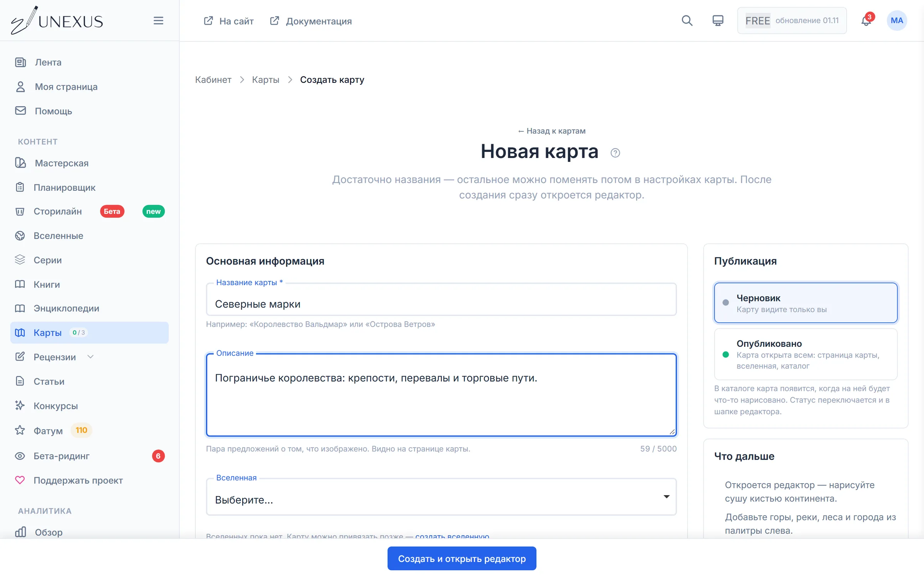Click Карты in the breadcrumb
This screenshot has width=924, height=578.
coord(266,80)
